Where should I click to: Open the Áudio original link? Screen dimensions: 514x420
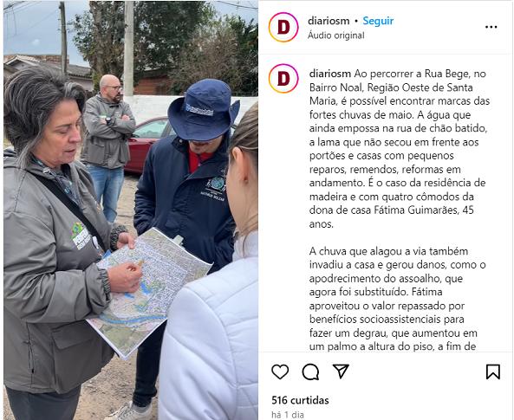click(336, 36)
